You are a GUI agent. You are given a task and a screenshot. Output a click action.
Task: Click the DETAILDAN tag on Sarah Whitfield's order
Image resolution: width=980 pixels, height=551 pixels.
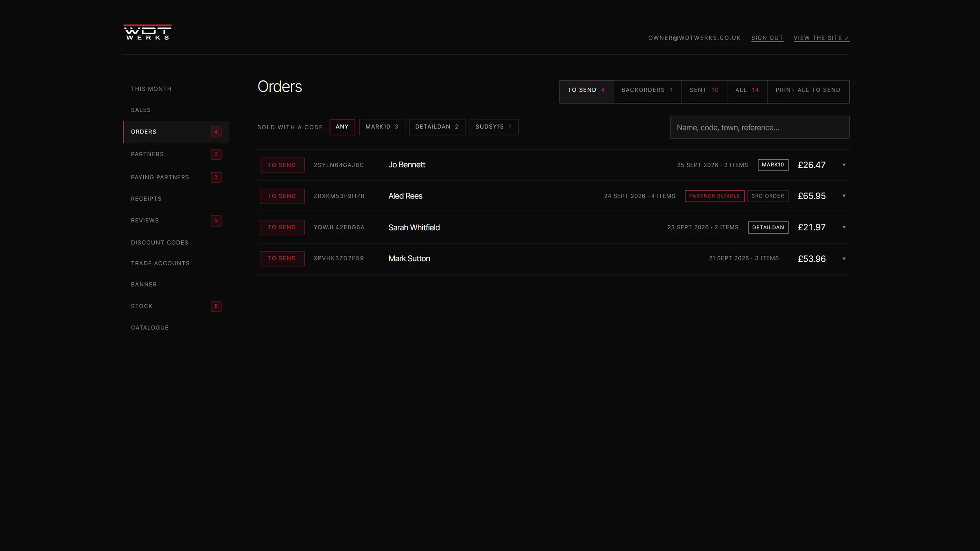pos(768,227)
